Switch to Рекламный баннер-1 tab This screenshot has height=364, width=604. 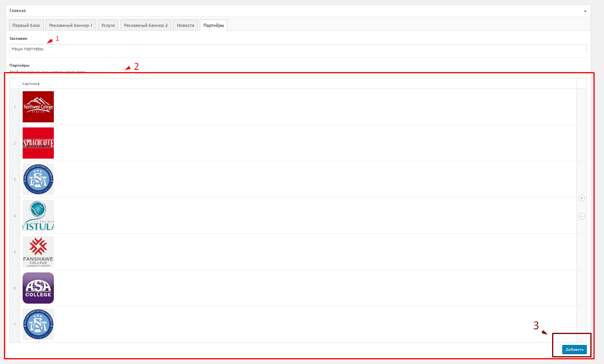(71, 25)
